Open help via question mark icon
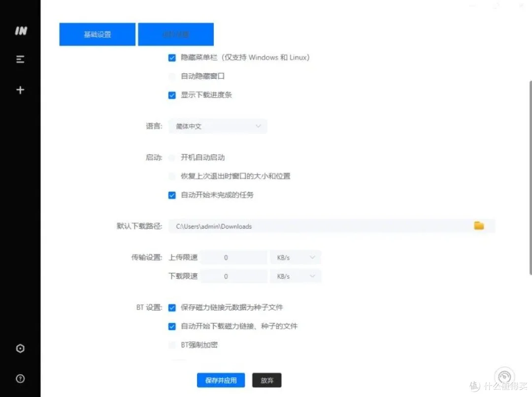The width and height of the screenshot is (532, 397). coord(20,379)
